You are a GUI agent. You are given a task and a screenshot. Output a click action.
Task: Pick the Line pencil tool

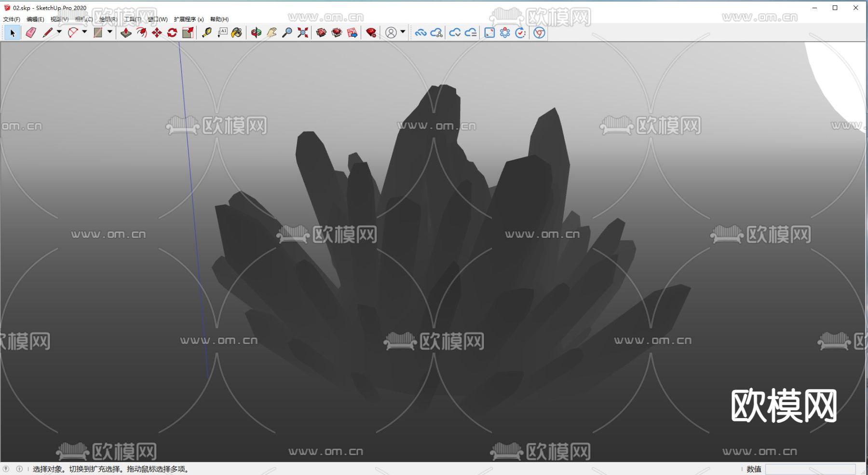click(x=48, y=33)
